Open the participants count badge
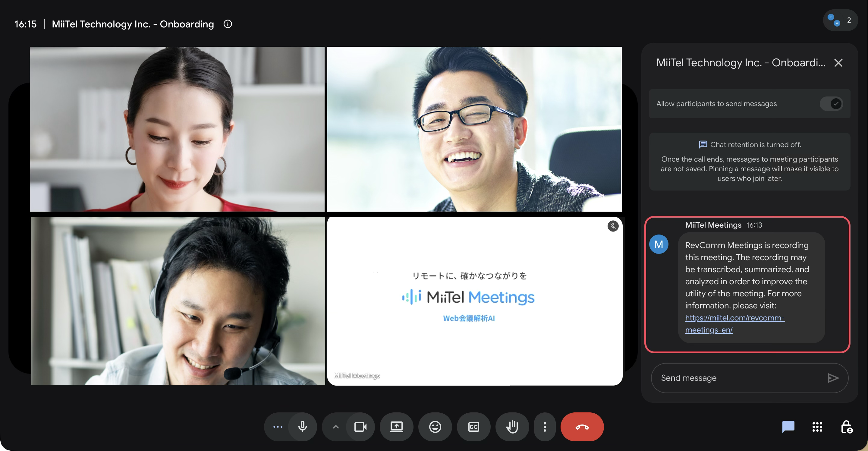This screenshot has height=451, width=868. pyautogui.click(x=840, y=20)
